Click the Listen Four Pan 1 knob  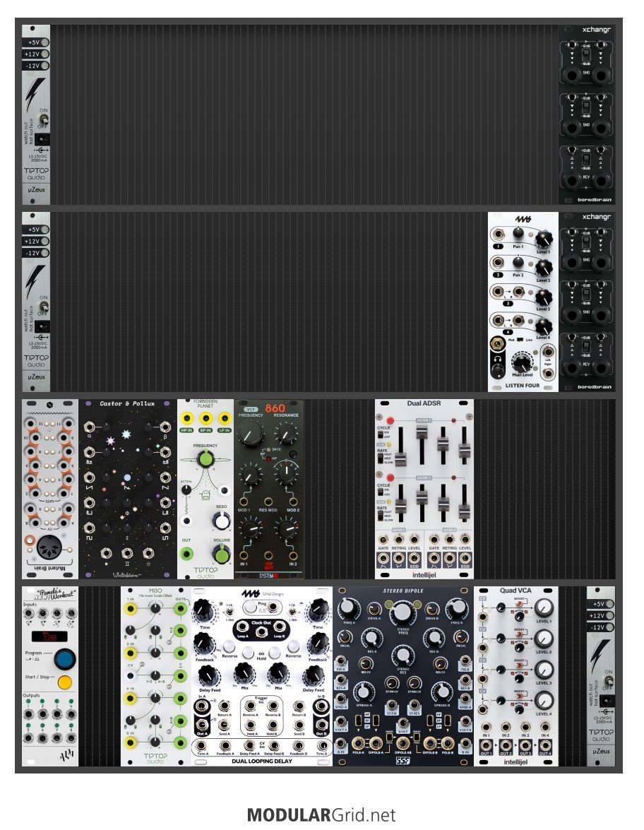click(x=518, y=233)
